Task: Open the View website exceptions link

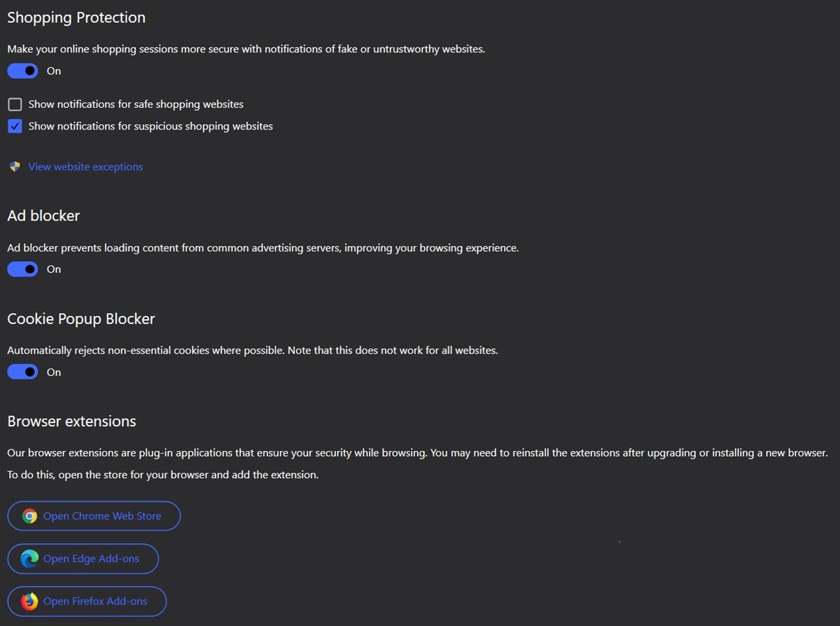Action: (x=85, y=167)
